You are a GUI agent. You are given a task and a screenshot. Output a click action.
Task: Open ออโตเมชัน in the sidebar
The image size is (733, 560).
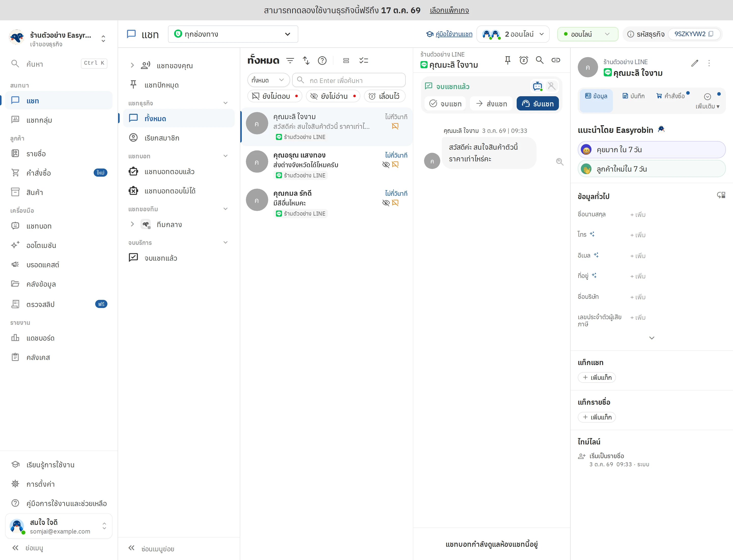(59, 245)
